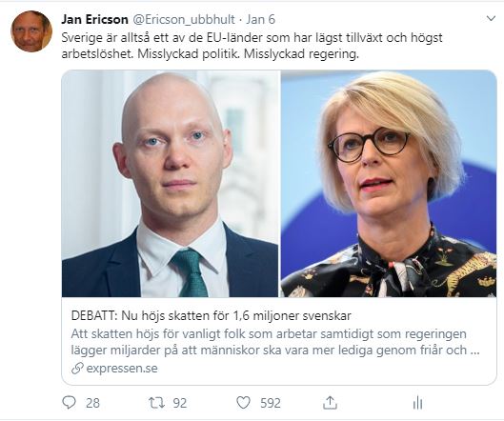This screenshot has width=504, height=421.
Task: Click the Jan Ericson display name
Action: (94, 20)
